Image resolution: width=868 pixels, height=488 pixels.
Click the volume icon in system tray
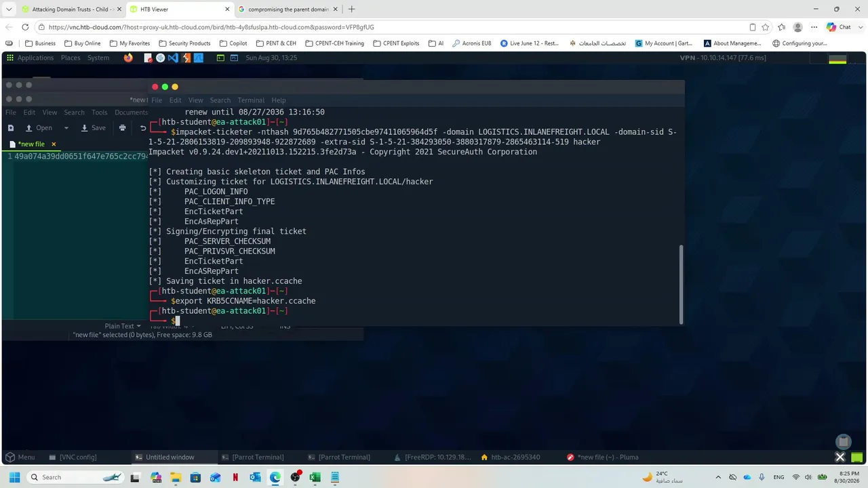[809, 477]
